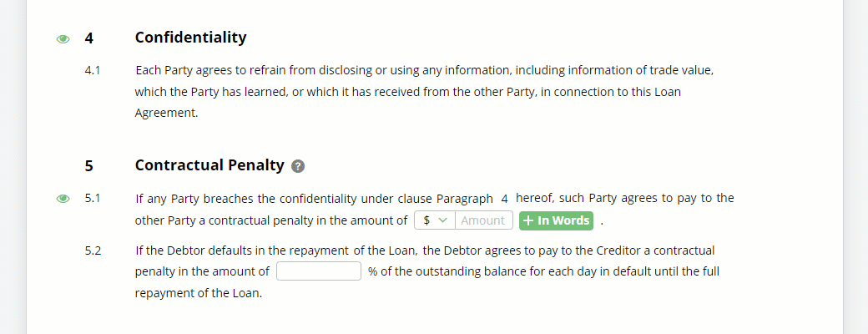Screen dimensions: 868x334
Task: Toggle visibility eye icon for clause 5.1
Action: [x=63, y=198]
